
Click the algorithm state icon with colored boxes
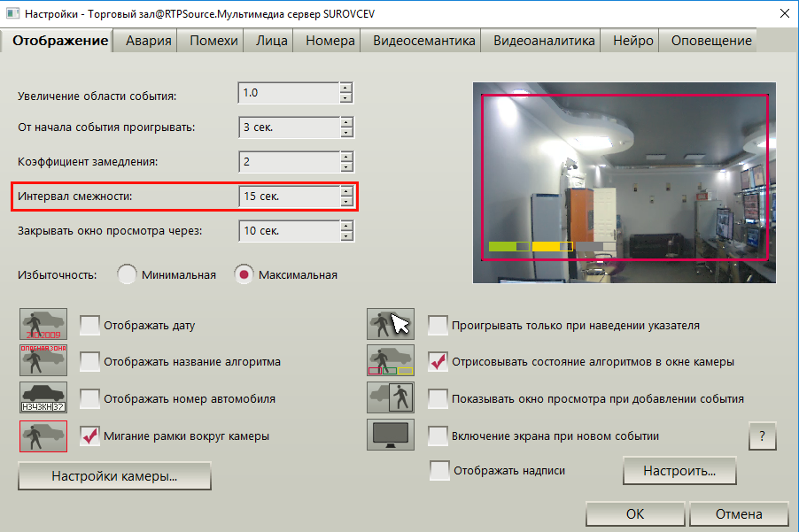pos(391,360)
